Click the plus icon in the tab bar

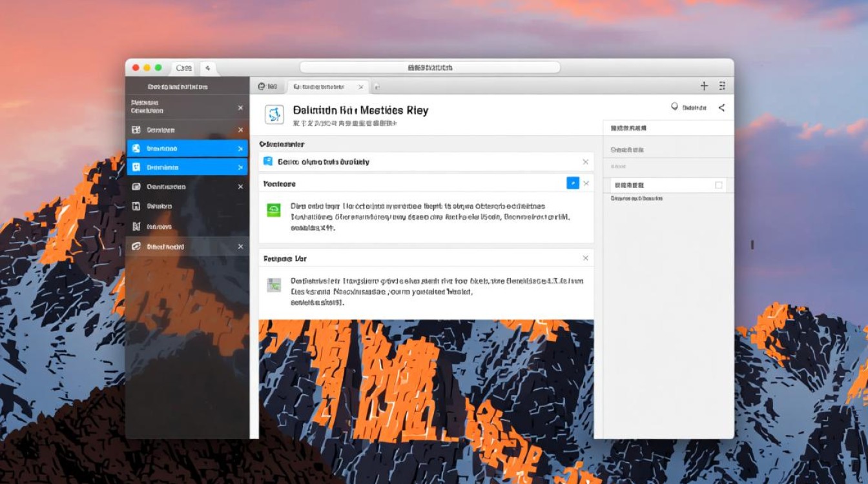click(x=704, y=86)
